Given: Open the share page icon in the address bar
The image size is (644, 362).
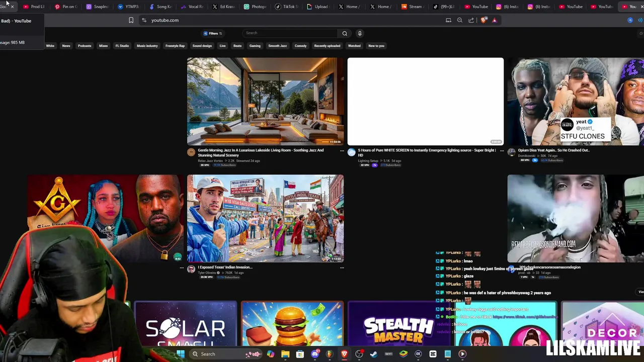Looking at the screenshot, I should click(471, 20).
